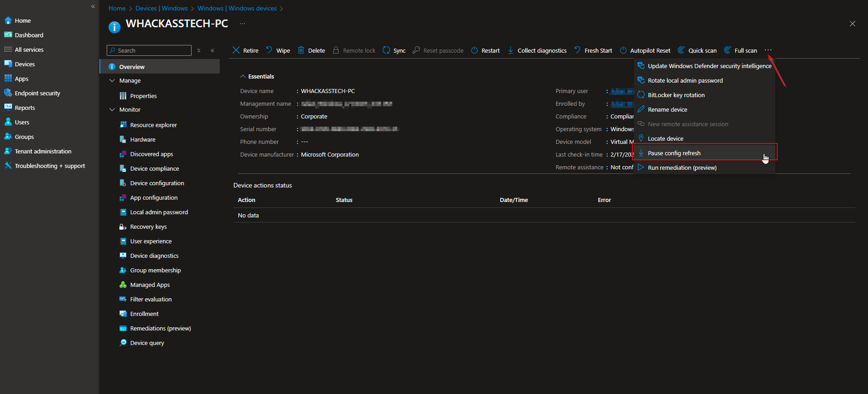Open Reports in left navigation
The image size is (868, 394).
(x=20, y=108)
